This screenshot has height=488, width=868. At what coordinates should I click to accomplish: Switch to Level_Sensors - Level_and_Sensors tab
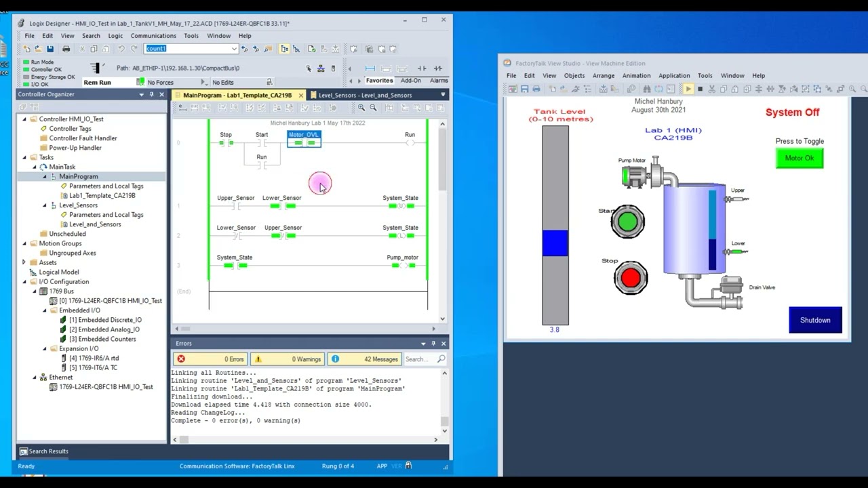click(x=365, y=95)
